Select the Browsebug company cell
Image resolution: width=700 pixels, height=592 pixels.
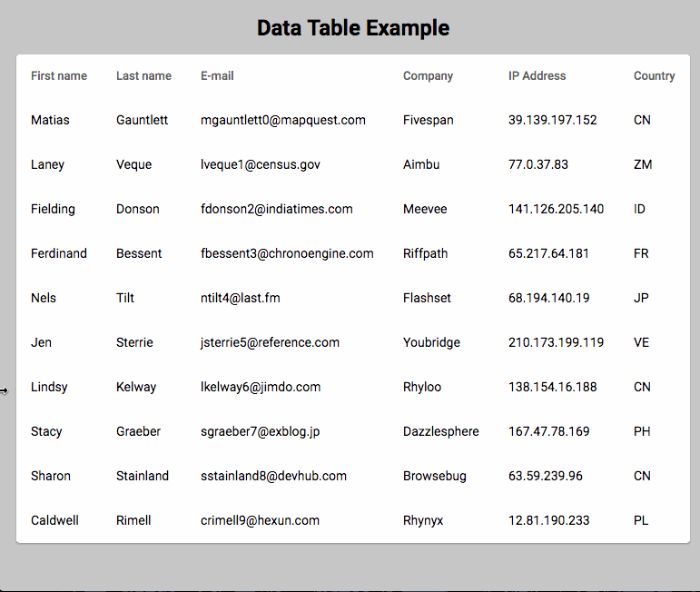click(x=435, y=476)
